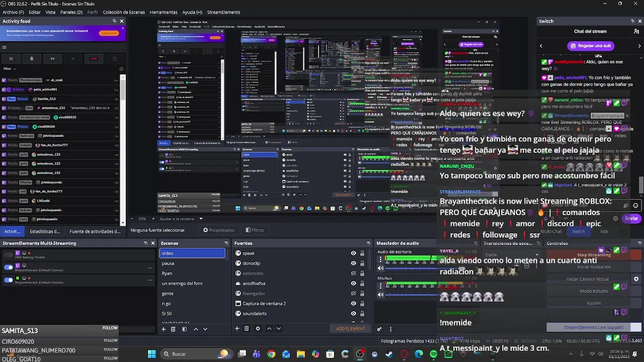Mute Mic/Aux speaker icon
Screen dimensions: 644x362
[x=380, y=295]
